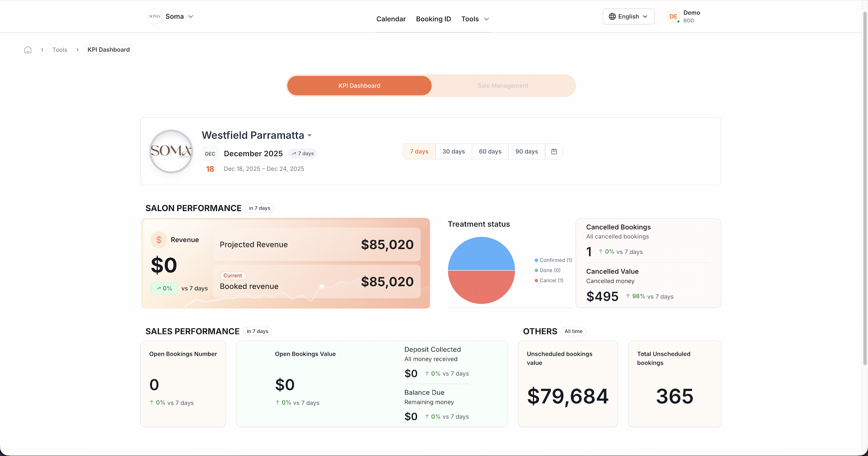The height and width of the screenshot is (456, 868).
Task: Open the Calendar menu item
Action: click(391, 19)
